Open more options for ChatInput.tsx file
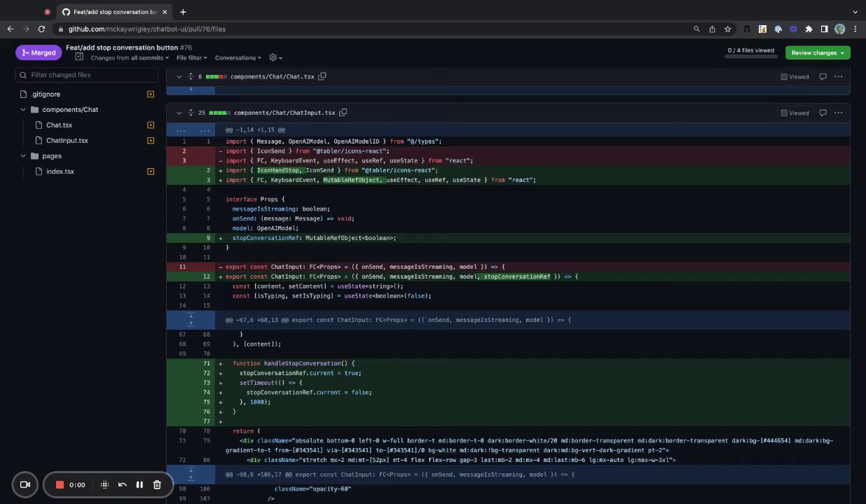866x504 pixels. tap(838, 113)
